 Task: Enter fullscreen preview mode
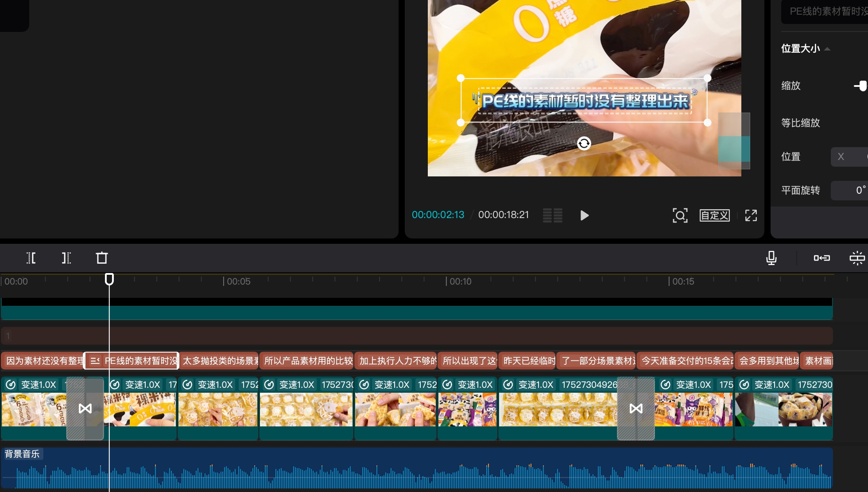tap(751, 215)
